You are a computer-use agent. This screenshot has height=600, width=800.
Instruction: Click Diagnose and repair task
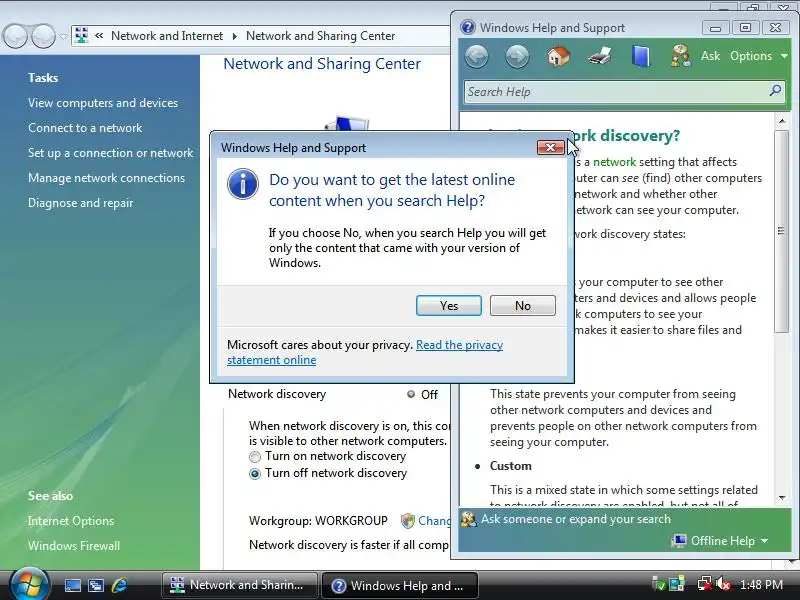pyautogui.click(x=81, y=203)
